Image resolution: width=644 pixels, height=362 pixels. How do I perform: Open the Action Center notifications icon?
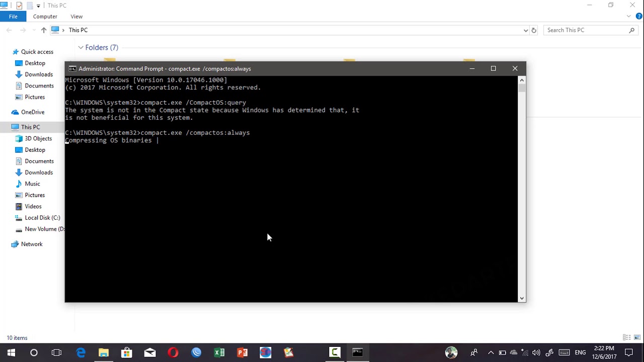pyautogui.click(x=629, y=352)
